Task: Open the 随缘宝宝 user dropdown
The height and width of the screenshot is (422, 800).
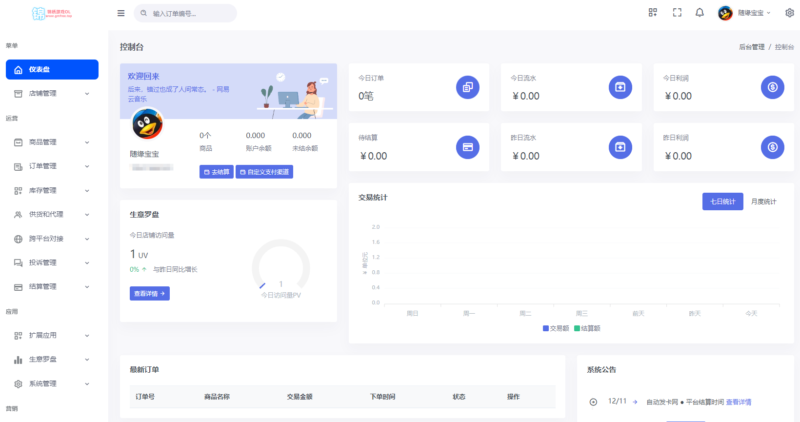Action: 745,13
